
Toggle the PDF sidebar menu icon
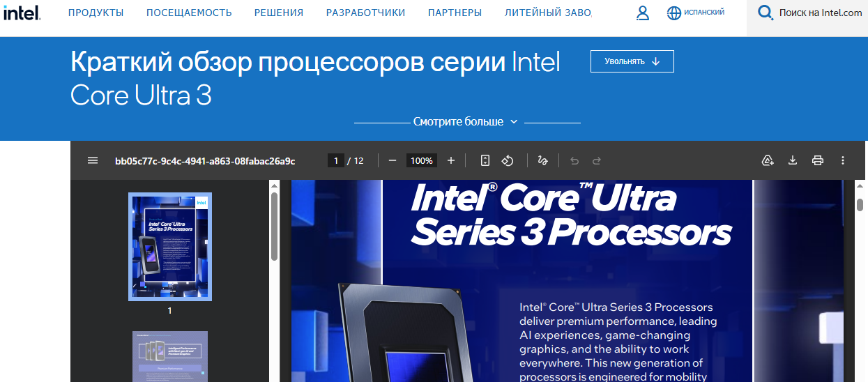pos(93,160)
